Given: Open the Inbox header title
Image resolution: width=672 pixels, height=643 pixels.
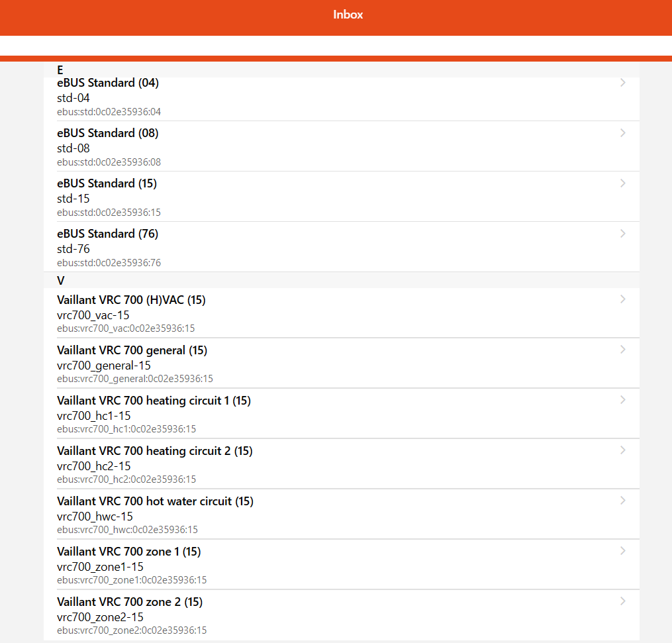Looking at the screenshot, I should (348, 15).
